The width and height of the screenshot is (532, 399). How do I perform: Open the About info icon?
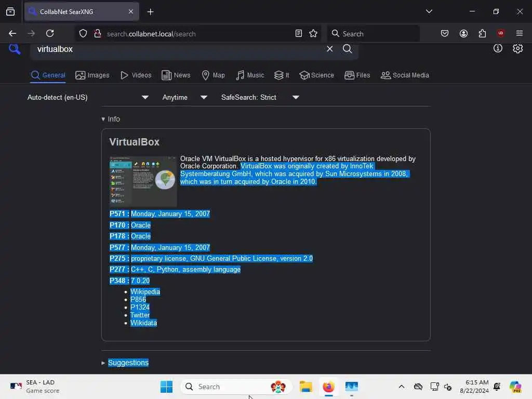[497, 48]
